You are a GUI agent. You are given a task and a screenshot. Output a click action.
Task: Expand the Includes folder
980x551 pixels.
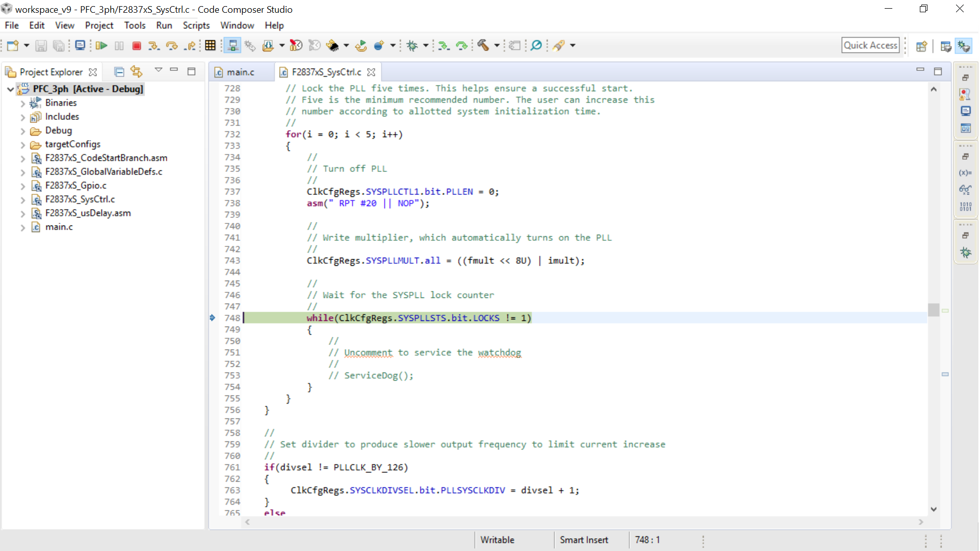(x=22, y=117)
